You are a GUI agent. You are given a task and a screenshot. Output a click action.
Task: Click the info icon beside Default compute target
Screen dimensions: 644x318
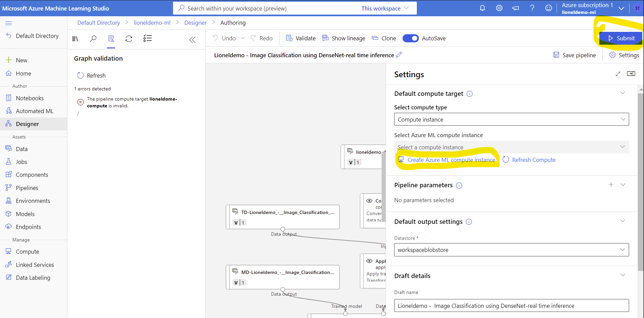tap(470, 94)
